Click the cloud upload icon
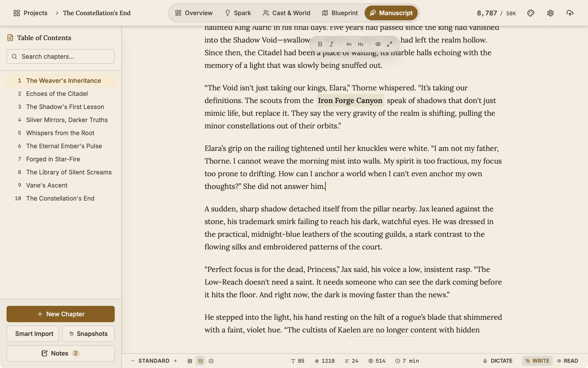588x368 pixels. (x=570, y=13)
